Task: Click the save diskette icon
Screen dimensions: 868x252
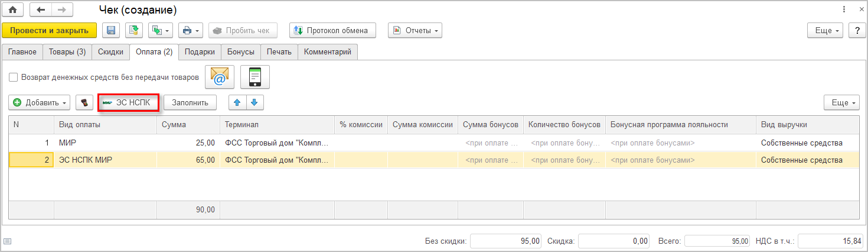Action: coord(111,30)
